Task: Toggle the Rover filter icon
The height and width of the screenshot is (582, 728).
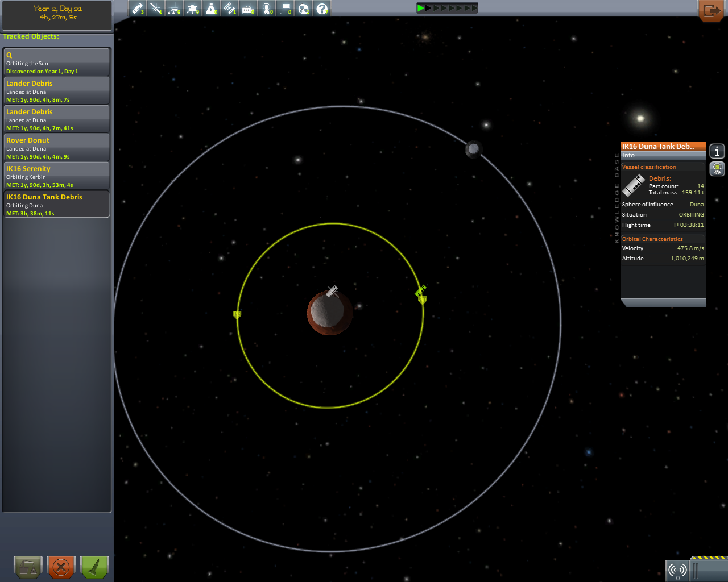Action: [x=175, y=9]
